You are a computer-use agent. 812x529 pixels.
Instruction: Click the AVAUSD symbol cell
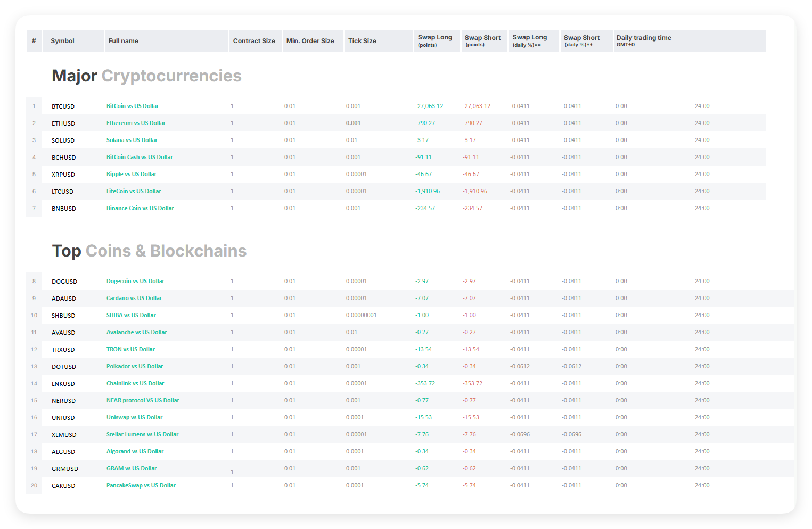(63, 333)
